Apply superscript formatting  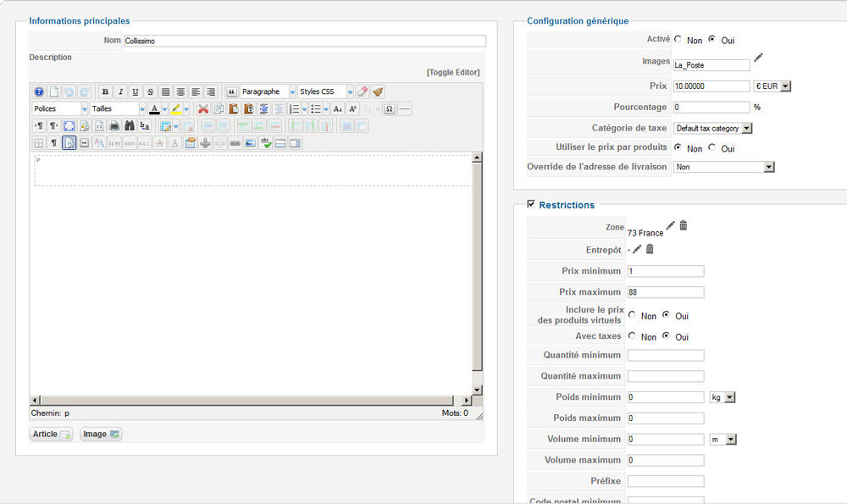click(x=352, y=109)
